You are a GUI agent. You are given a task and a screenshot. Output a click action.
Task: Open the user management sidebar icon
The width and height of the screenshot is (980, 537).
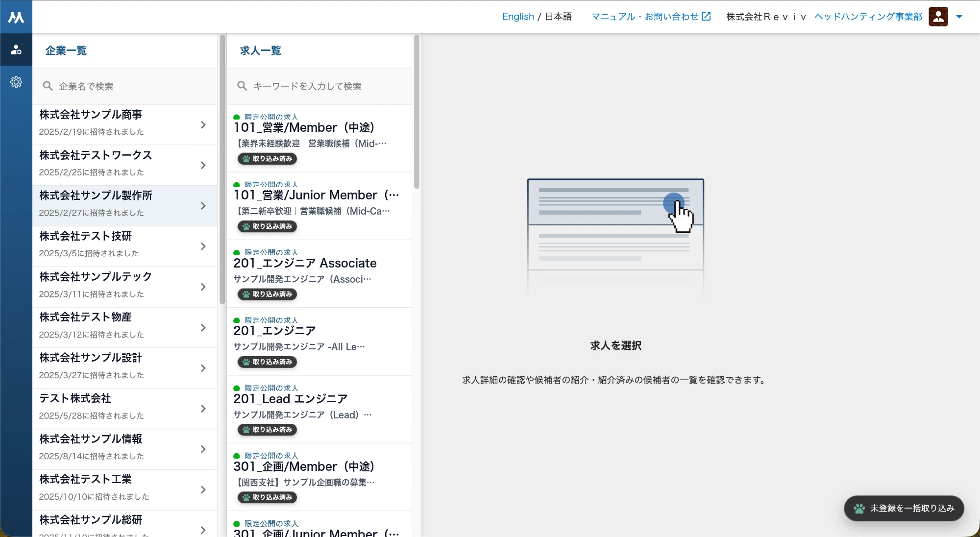point(16,49)
